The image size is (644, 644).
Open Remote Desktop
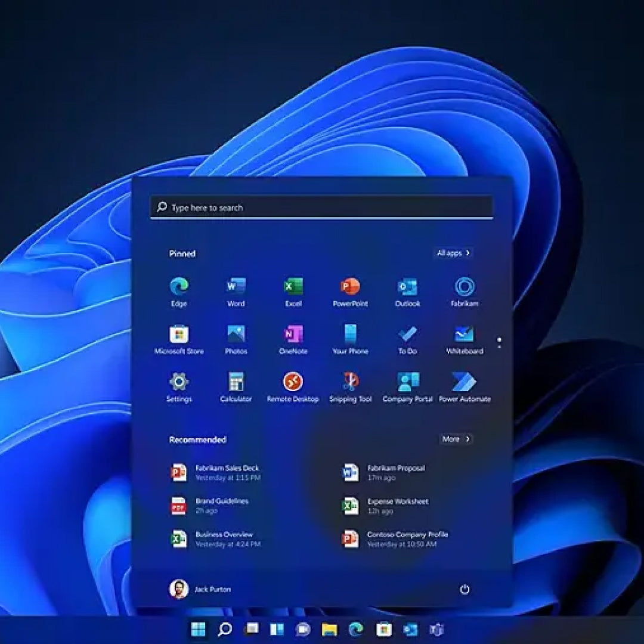293,383
